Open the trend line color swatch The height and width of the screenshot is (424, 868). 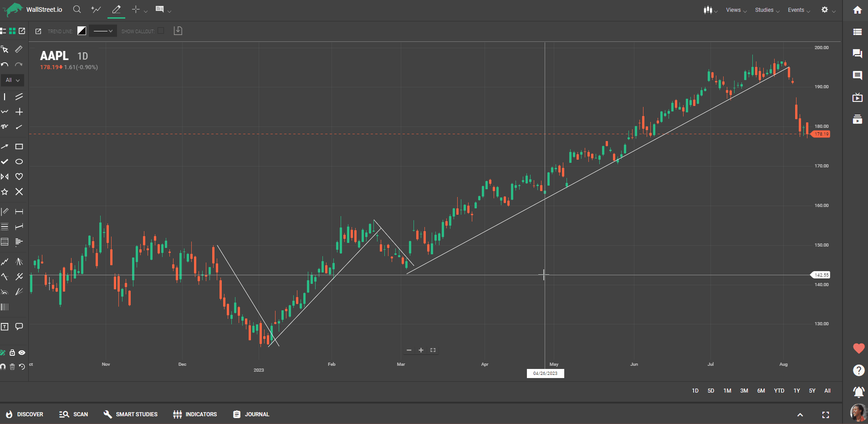point(82,31)
